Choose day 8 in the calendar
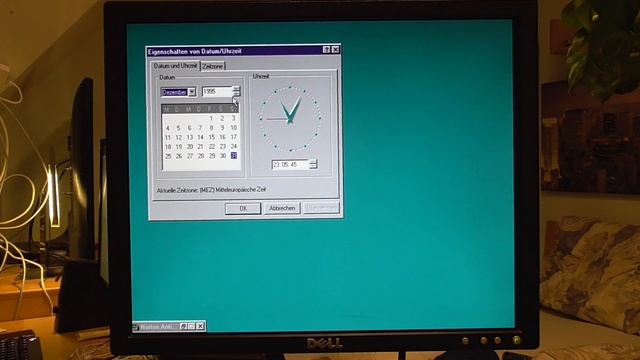Image resolution: width=640 pixels, height=360 pixels. pyautogui.click(x=211, y=128)
